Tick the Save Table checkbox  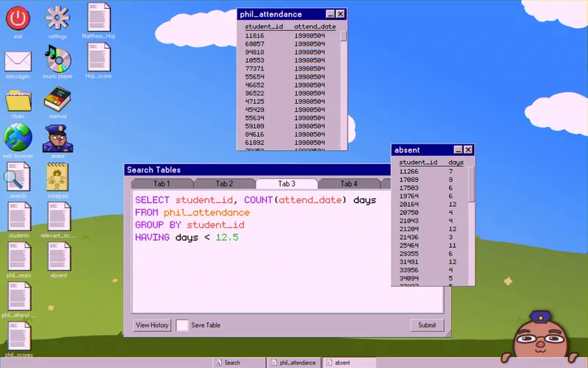tap(182, 325)
